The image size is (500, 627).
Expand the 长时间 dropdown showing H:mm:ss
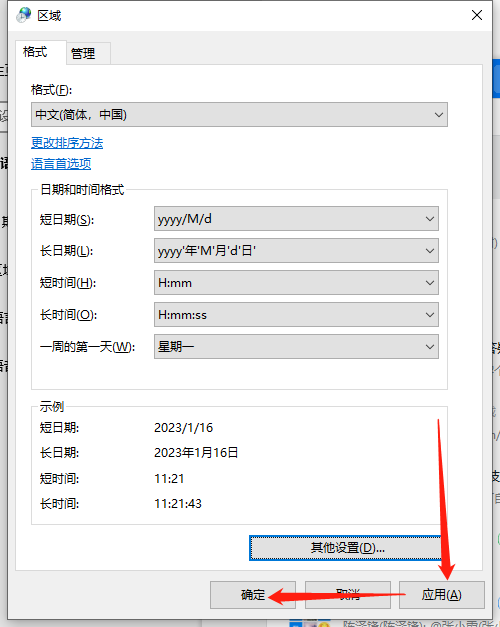(x=296, y=315)
